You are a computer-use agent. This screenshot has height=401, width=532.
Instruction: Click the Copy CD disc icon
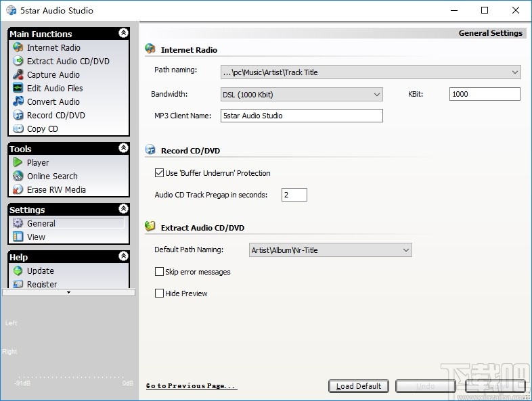pyautogui.click(x=18, y=128)
